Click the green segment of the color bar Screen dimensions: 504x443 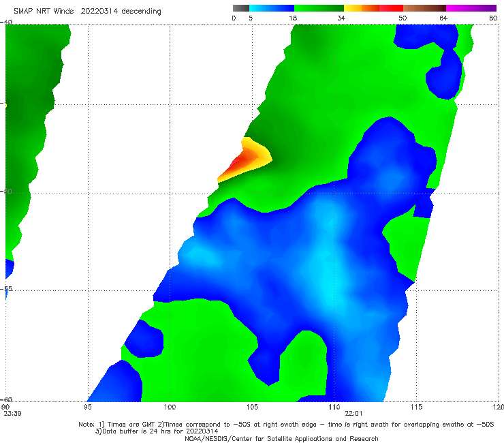point(319,8)
